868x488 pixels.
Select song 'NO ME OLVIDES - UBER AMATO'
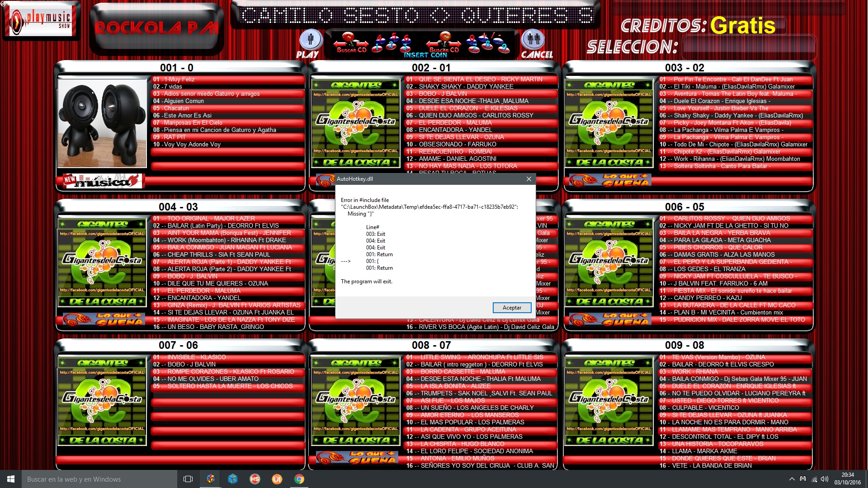(x=228, y=379)
